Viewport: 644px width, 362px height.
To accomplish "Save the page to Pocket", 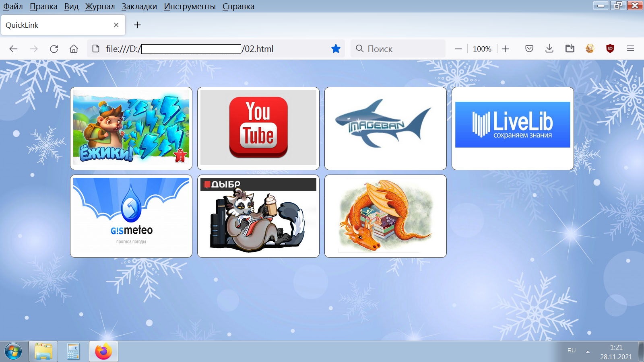I will (529, 49).
